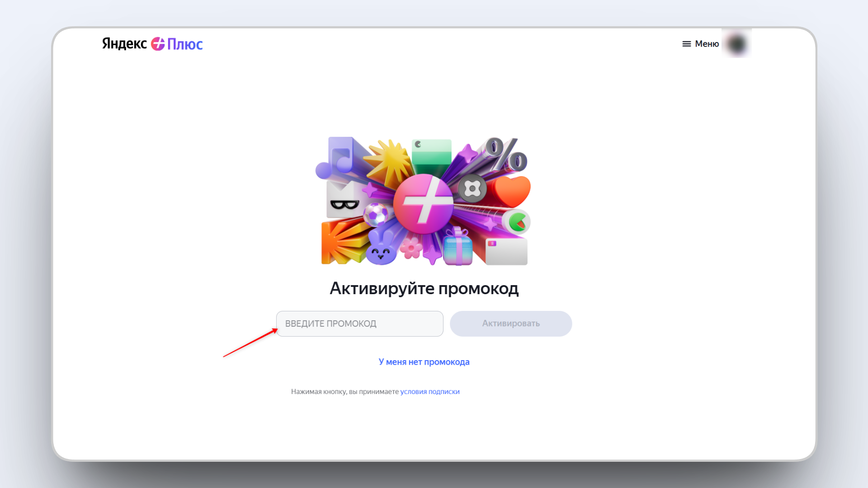
Task: Click the Плюс wordmark next to the logo
Action: pyautogui.click(x=186, y=44)
